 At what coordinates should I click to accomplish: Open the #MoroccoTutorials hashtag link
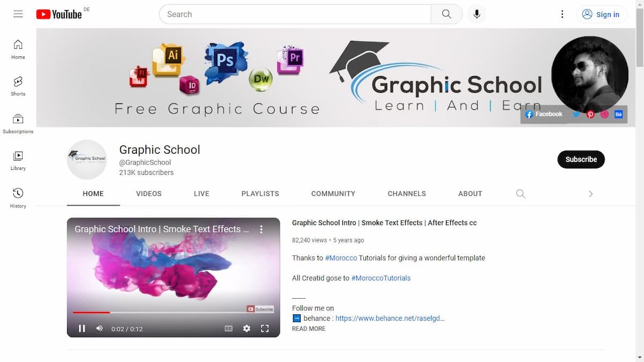click(381, 278)
